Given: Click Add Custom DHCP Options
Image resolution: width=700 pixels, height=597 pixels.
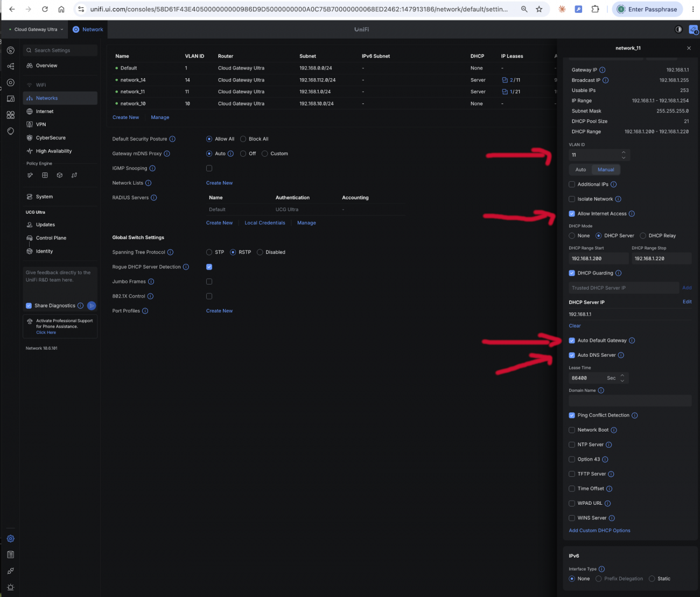Looking at the screenshot, I should pyautogui.click(x=599, y=531).
